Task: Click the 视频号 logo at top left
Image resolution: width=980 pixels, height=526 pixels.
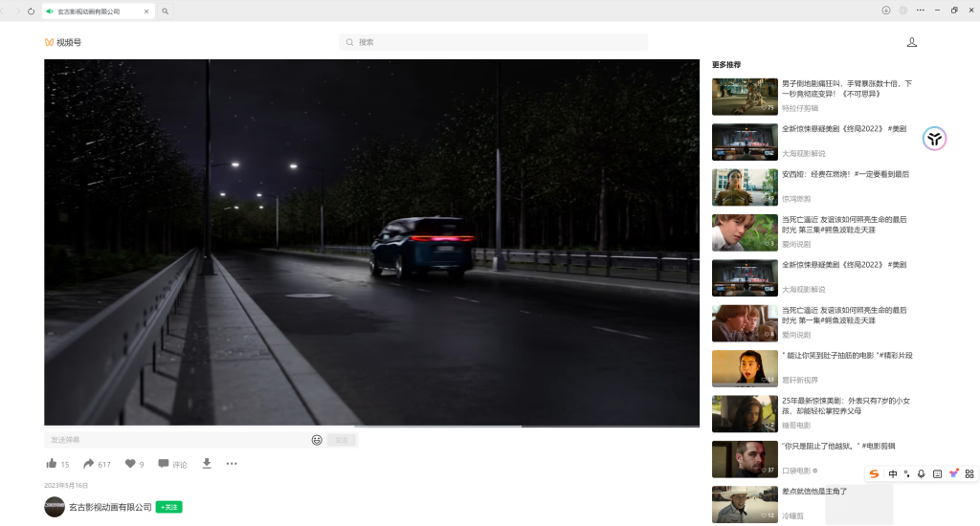Action: point(63,42)
